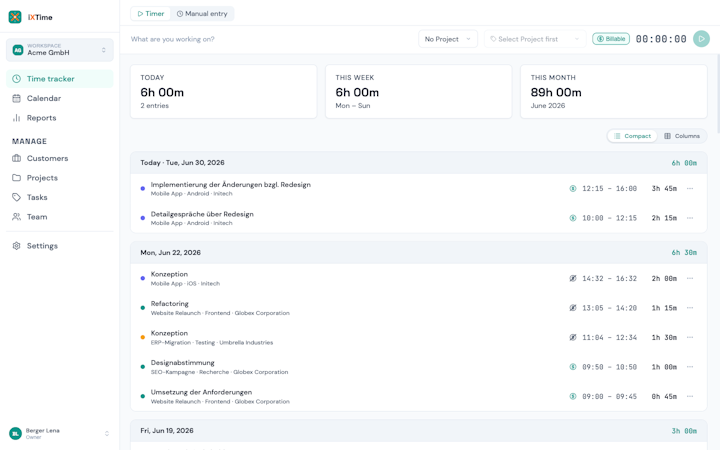Open the 'Umsetzung der Anforderungen' entry title
The width and height of the screenshot is (720, 450).
tap(201, 392)
